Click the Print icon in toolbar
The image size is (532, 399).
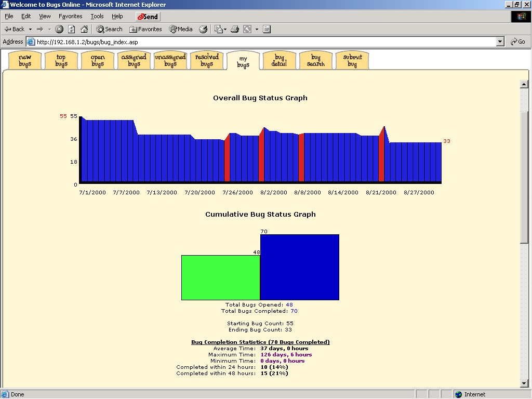click(x=235, y=29)
